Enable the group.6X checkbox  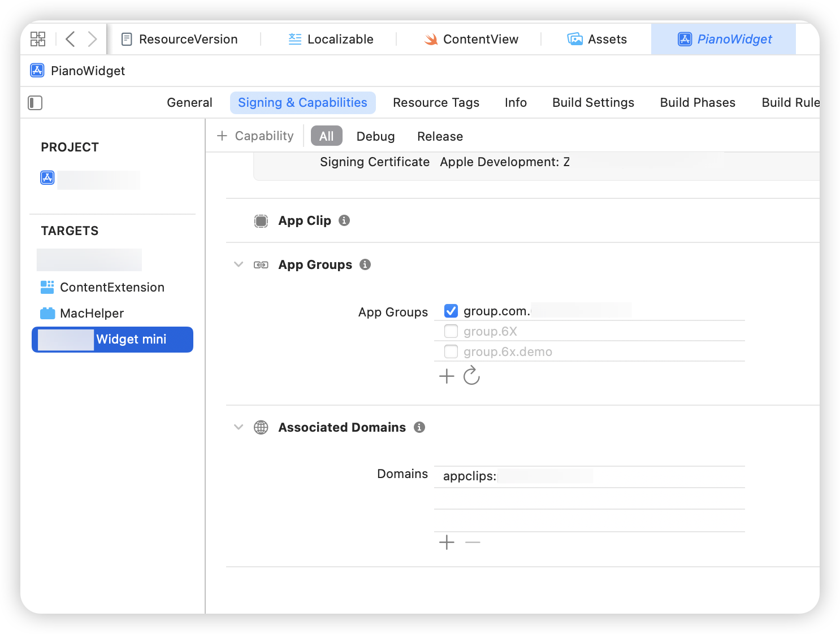(451, 331)
